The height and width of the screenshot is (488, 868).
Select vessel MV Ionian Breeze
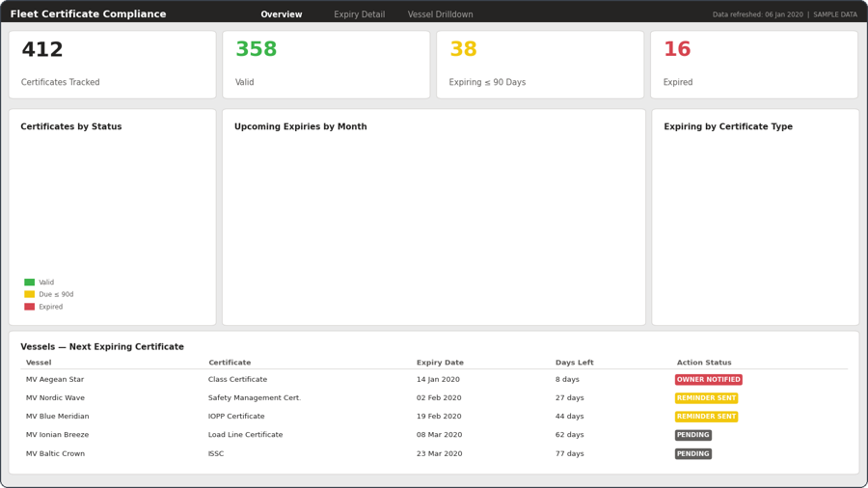click(x=57, y=435)
